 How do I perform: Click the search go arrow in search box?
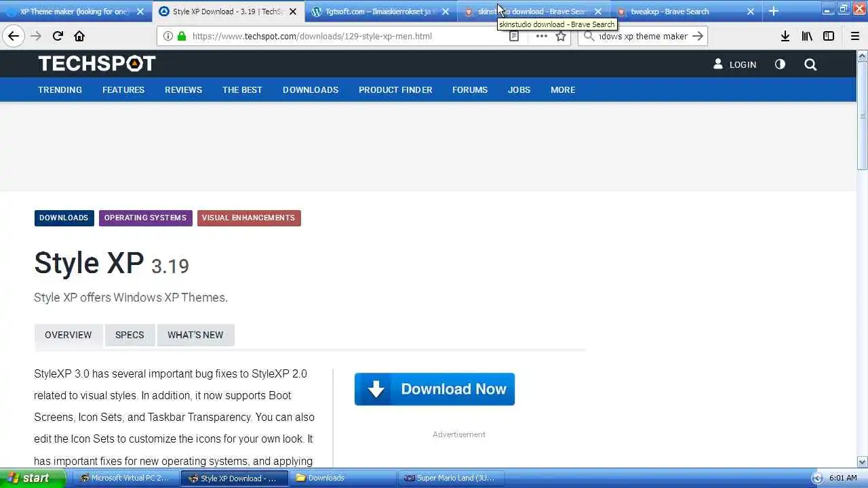tap(698, 36)
